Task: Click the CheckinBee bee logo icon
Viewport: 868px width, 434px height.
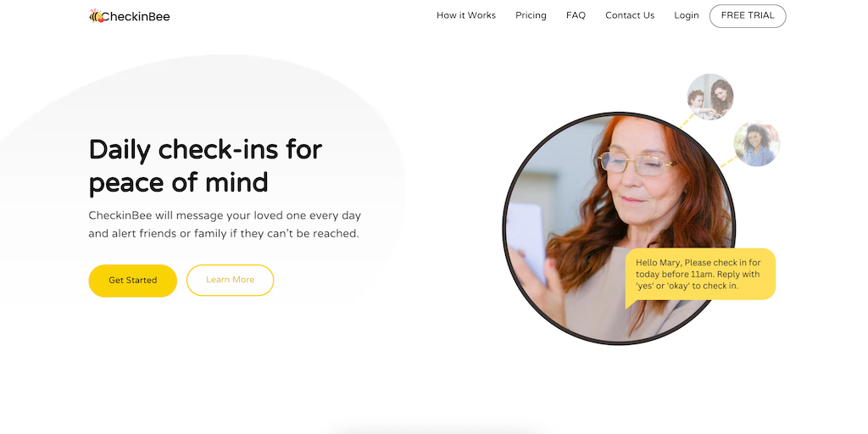Action: (96, 16)
